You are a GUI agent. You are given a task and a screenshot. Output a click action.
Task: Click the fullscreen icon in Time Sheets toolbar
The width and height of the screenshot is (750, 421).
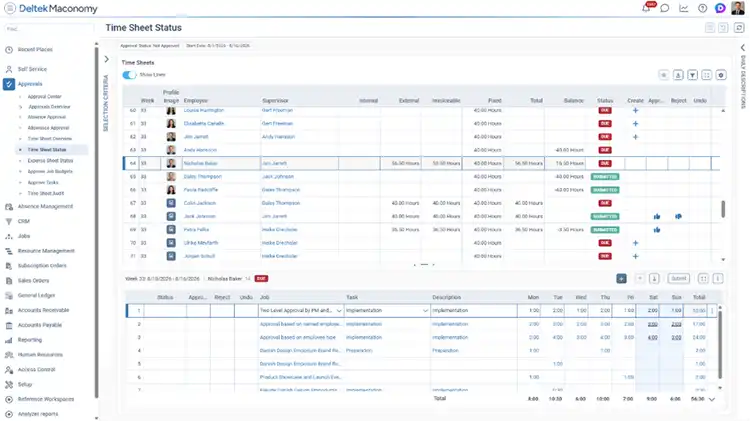click(x=706, y=75)
